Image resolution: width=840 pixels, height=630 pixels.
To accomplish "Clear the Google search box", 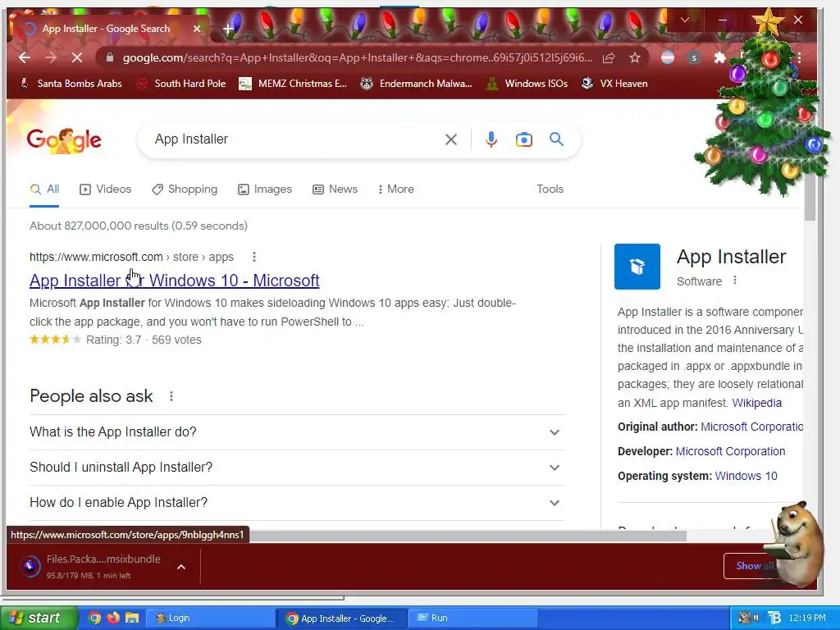I will click(x=451, y=139).
